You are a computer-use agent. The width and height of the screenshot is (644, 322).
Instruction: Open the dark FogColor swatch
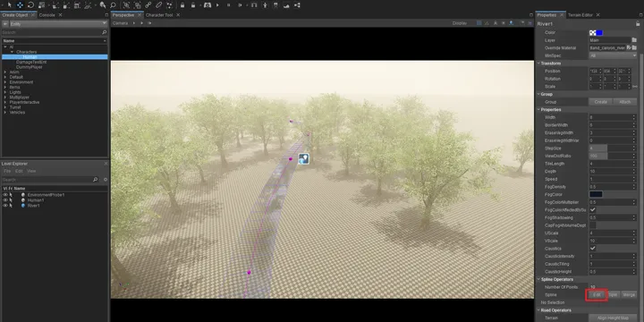pyautogui.click(x=596, y=194)
